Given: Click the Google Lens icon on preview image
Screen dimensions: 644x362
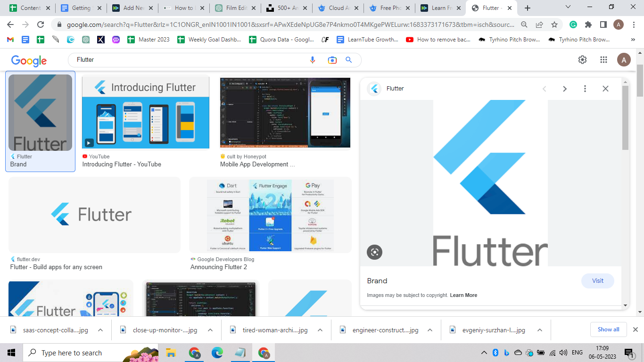Looking at the screenshot, I should 374,252.
